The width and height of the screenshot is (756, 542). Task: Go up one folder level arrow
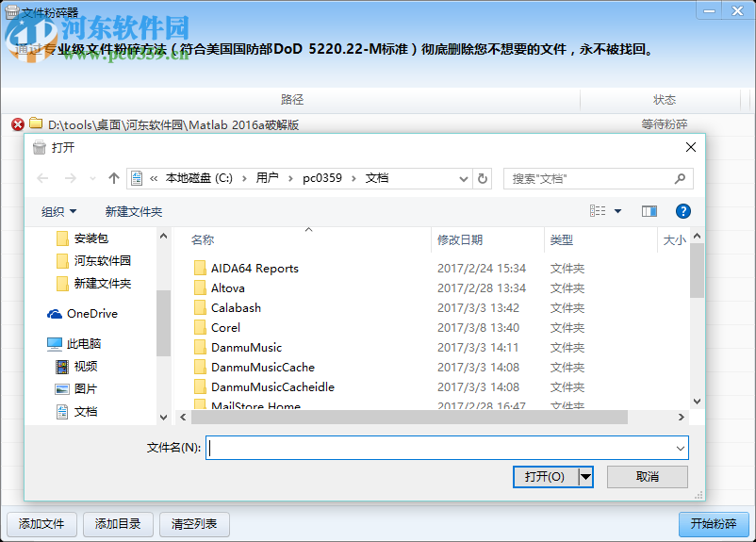click(114, 178)
